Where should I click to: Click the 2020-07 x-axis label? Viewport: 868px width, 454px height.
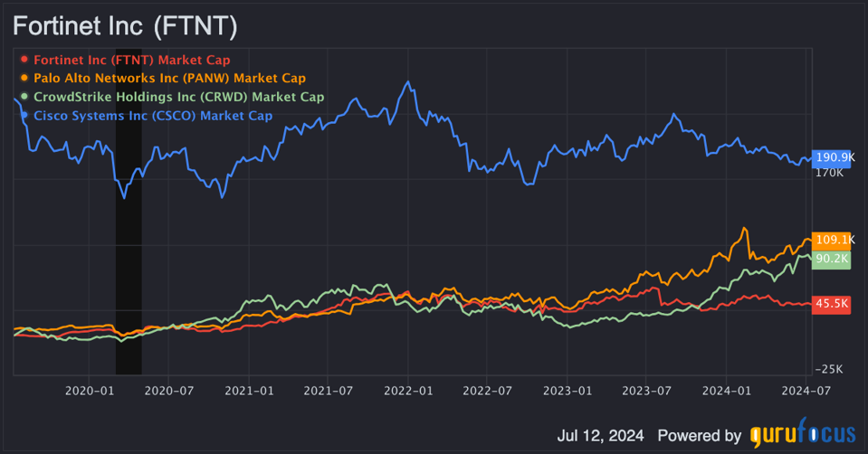(169, 391)
